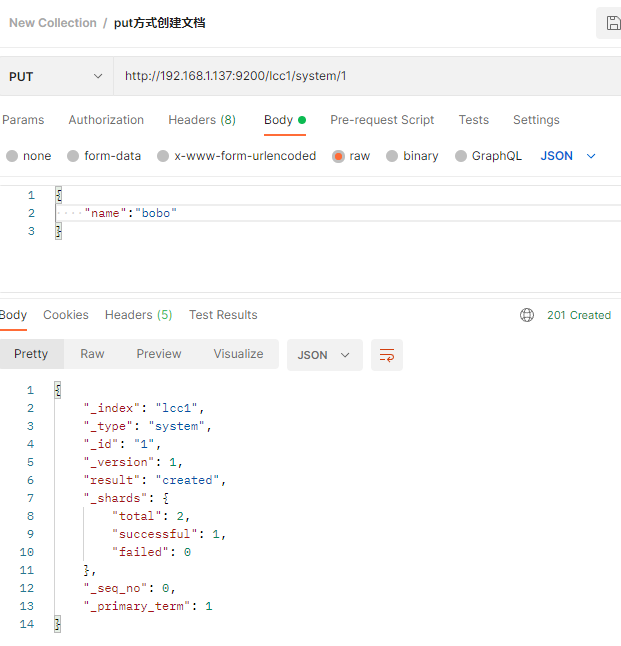
Task: Click the Visualize response button
Action: pyautogui.click(x=238, y=354)
